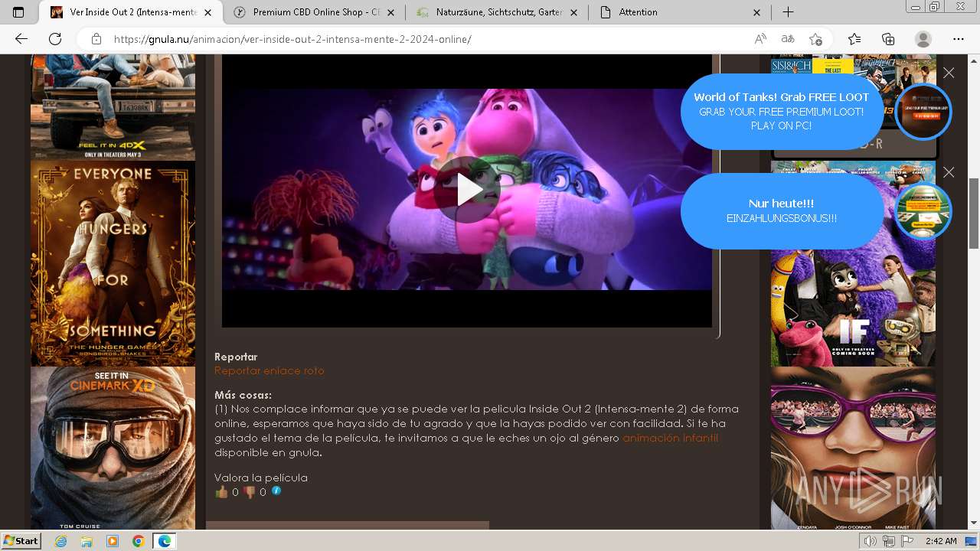Click the World of Tanks round thumbnail
Image resolution: width=980 pixels, height=551 pixels.
923,112
